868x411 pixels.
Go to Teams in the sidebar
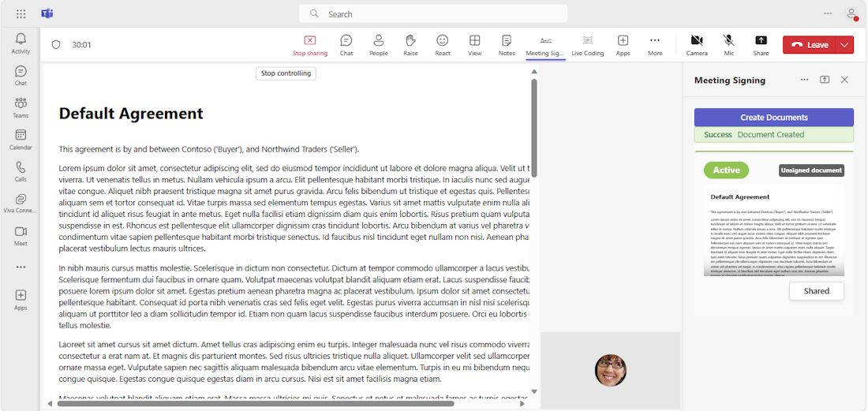tap(21, 107)
